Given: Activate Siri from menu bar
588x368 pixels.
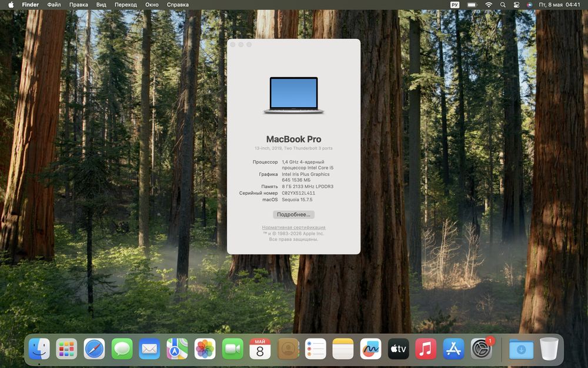Looking at the screenshot, I should click(x=529, y=5).
